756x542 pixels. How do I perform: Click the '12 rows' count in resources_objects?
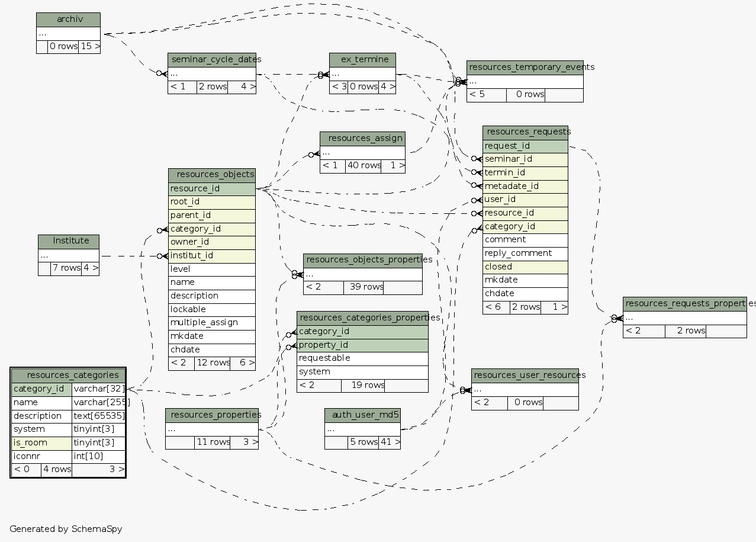[x=213, y=363]
